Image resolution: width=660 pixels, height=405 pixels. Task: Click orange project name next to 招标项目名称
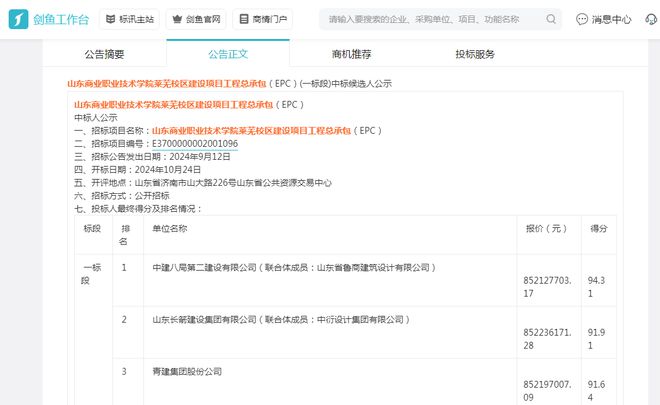click(x=251, y=131)
